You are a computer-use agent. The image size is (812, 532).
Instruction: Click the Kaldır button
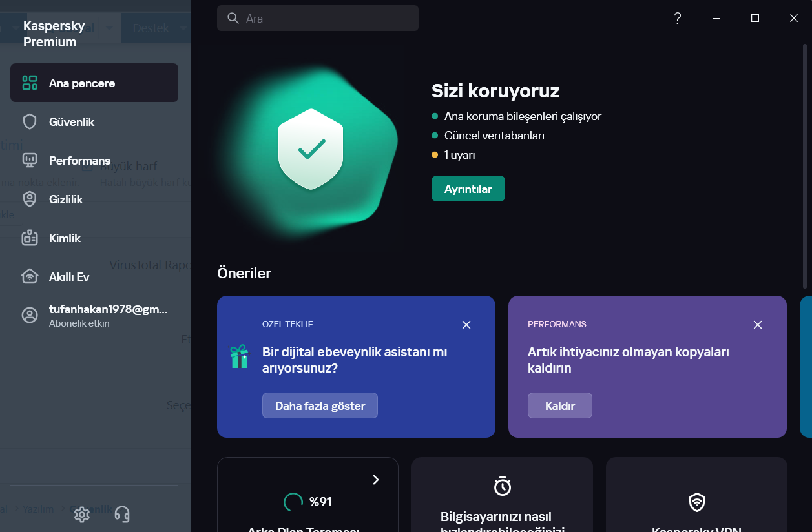560,405
